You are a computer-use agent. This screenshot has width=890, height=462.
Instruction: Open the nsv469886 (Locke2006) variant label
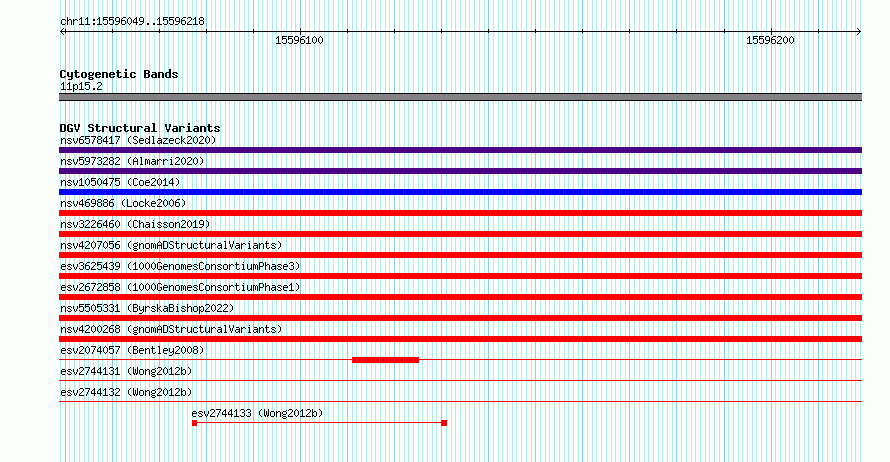[123, 203]
